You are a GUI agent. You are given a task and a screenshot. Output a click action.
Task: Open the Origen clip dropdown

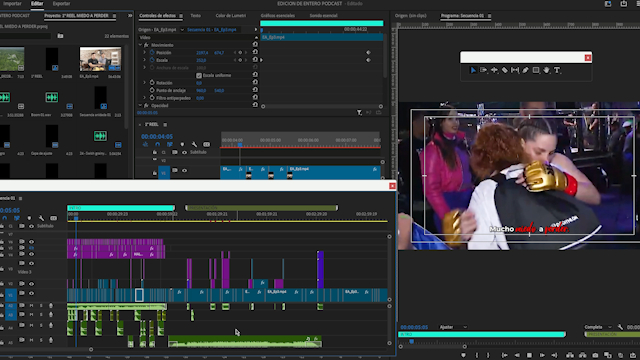(x=182, y=29)
